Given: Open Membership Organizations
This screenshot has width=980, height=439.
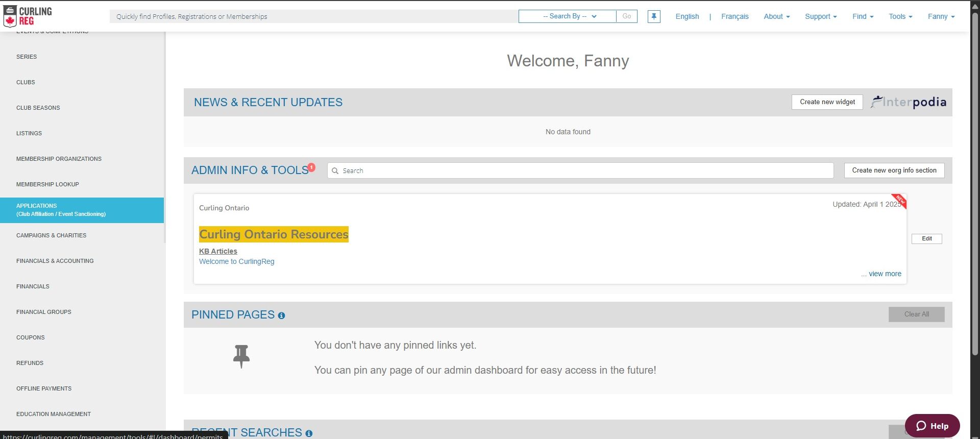Looking at the screenshot, I should tap(82, 159).
